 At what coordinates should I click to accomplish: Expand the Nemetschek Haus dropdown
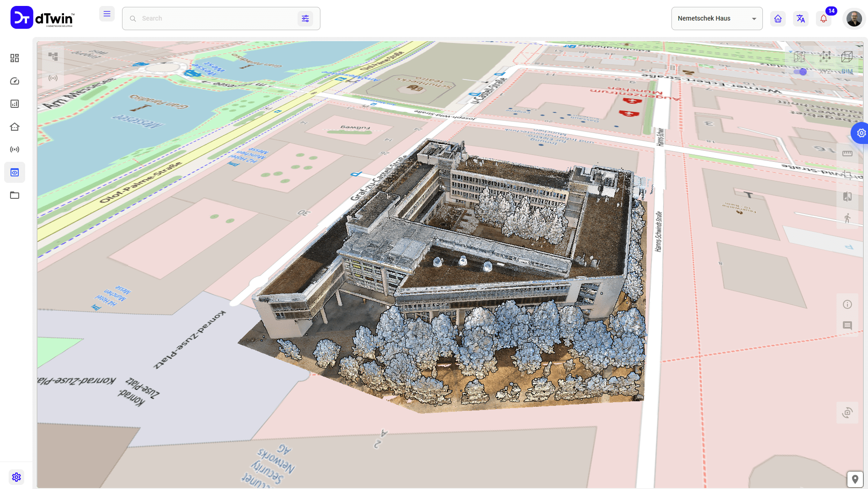pos(717,19)
